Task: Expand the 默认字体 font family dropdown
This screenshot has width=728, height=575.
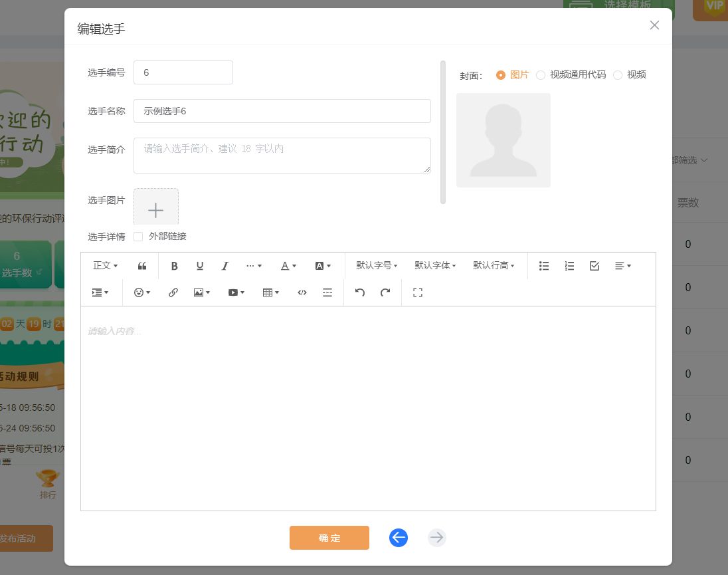Action: (x=434, y=265)
